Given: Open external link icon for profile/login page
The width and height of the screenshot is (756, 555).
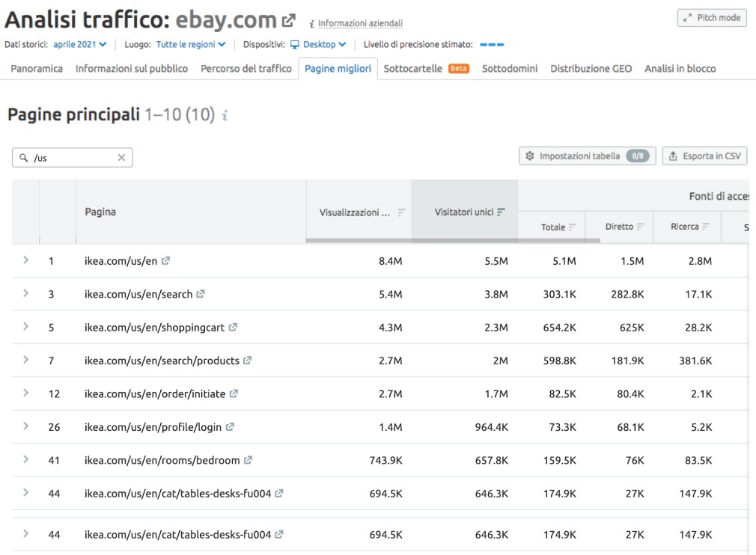Looking at the screenshot, I should tap(230, 427).
